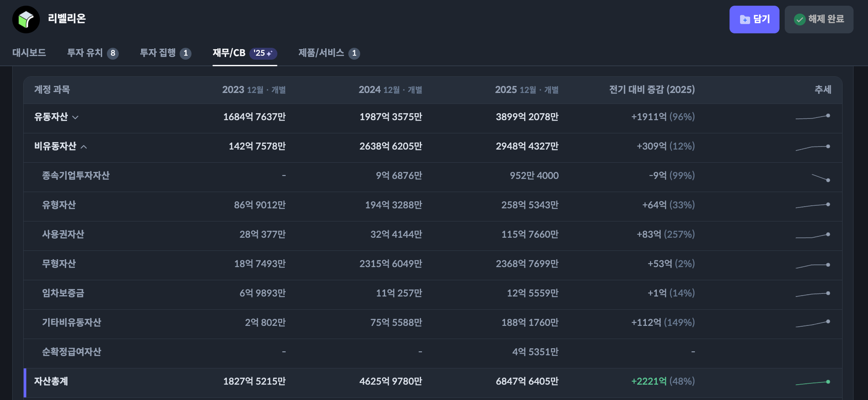Select the 자산총계 total row
This screenshot has height=400, width=868.
coord(51,381)
